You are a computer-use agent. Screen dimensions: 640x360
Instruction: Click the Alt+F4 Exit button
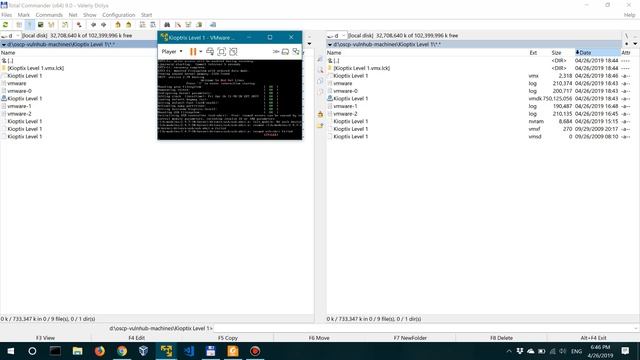pyautogui.click(x=593, y=338)
